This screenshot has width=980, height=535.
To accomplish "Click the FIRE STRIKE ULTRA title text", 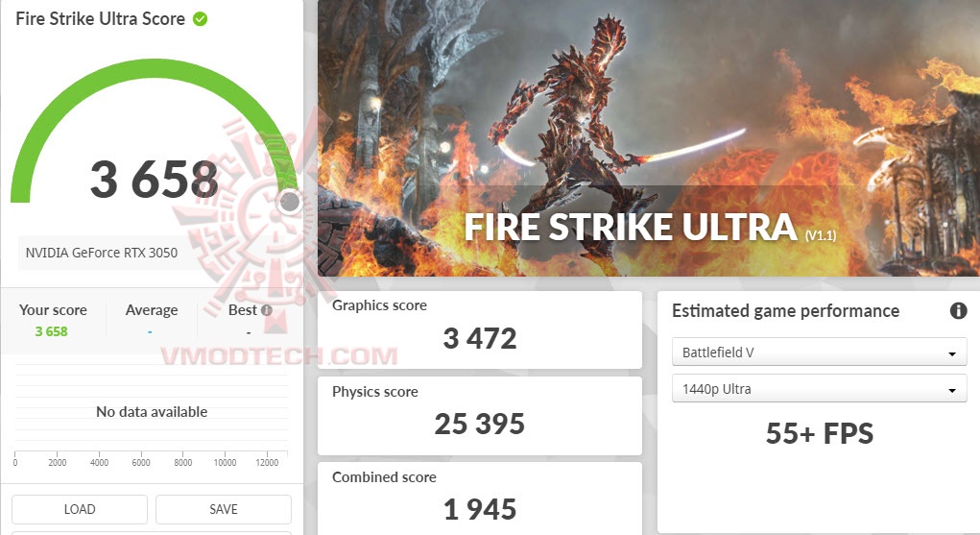I will coord(631,228).
